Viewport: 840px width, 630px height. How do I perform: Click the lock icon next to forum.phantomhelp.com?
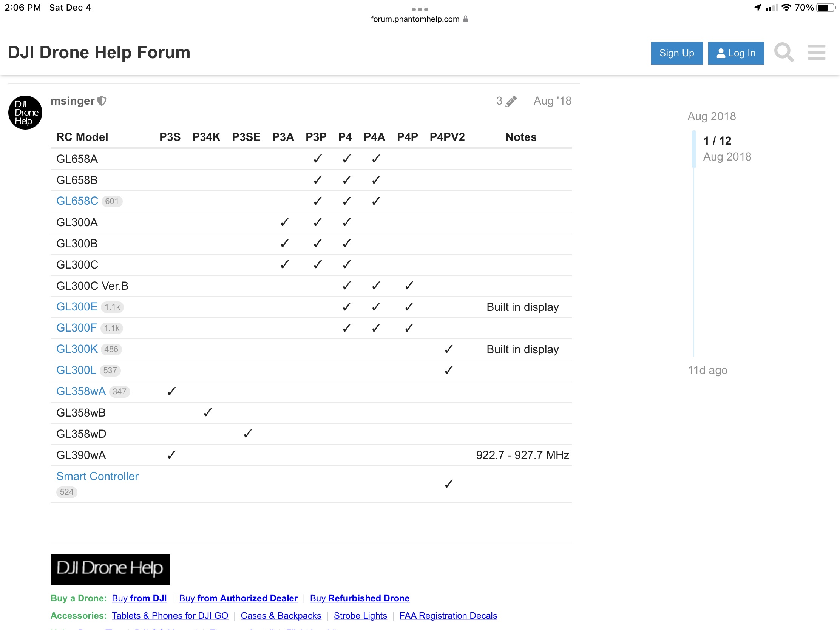point(465,19)
